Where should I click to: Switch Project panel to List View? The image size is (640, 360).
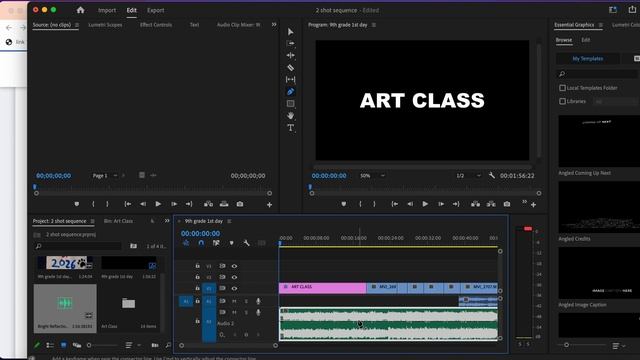pyautogui.click(x=50, y=345)
